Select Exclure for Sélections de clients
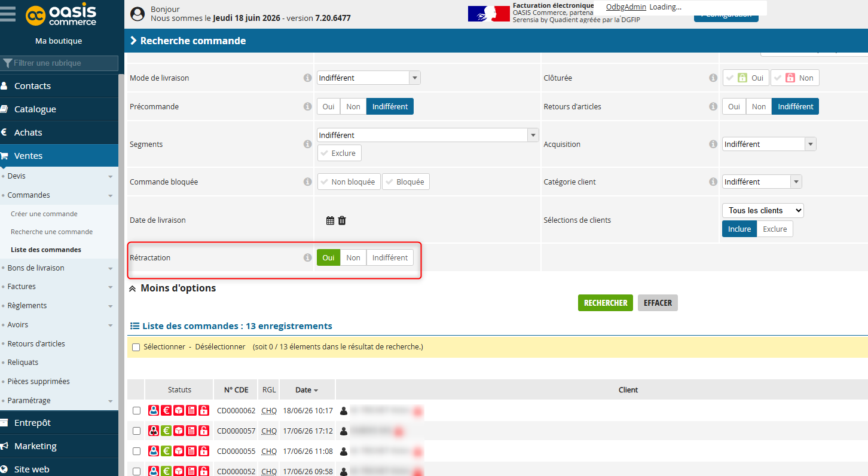 (x=775, y=229)
